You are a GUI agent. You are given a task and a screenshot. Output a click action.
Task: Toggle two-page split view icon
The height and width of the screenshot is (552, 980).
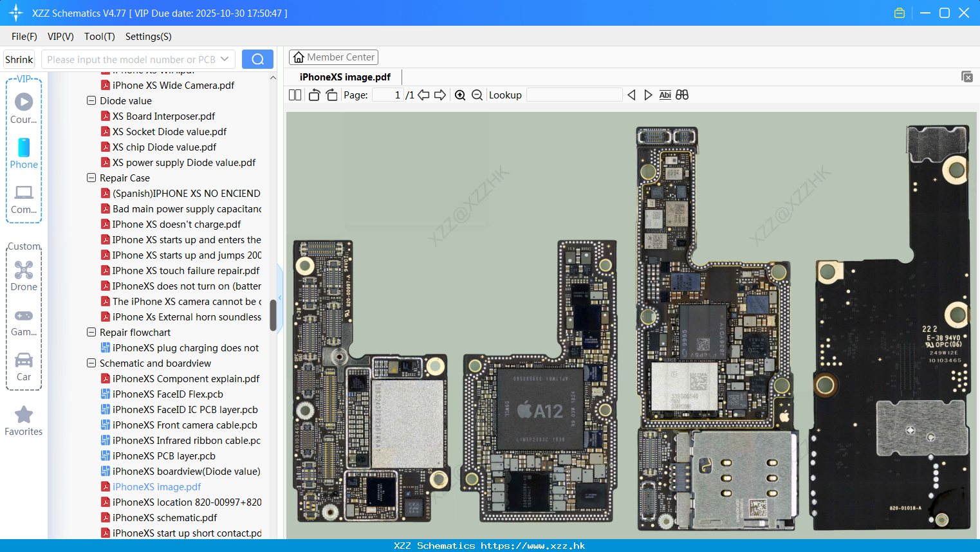point(295,95)
